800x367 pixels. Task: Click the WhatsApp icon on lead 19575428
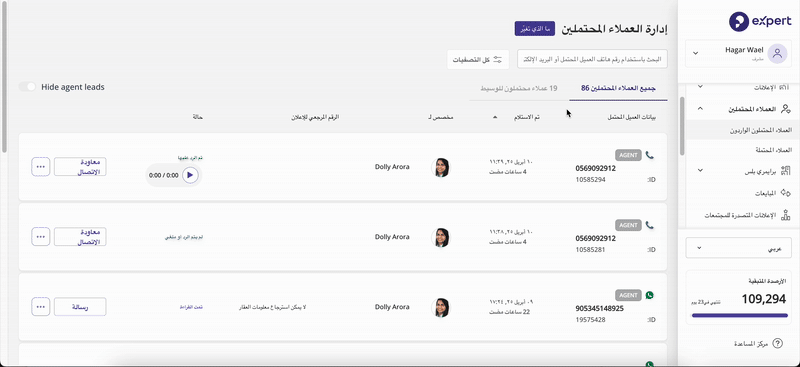(x=649, y=295)
